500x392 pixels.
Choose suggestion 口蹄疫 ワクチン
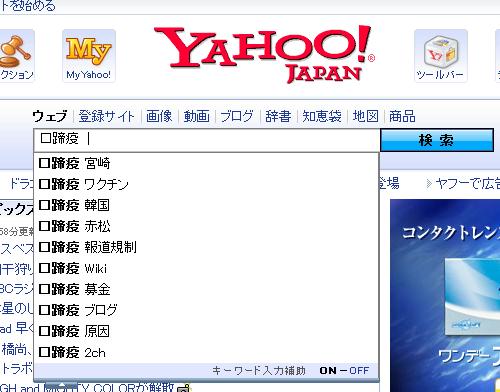(x=206, y=184)
